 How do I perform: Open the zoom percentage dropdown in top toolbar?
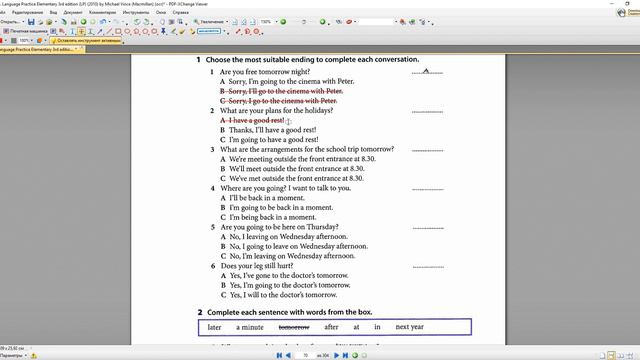click(x=276, y=22)
